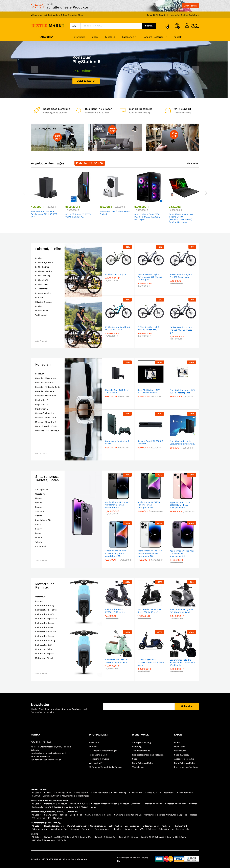Viewport: 230px width, 868px height.
Task: Open the Shop menu item
Action: pos(95,37)
